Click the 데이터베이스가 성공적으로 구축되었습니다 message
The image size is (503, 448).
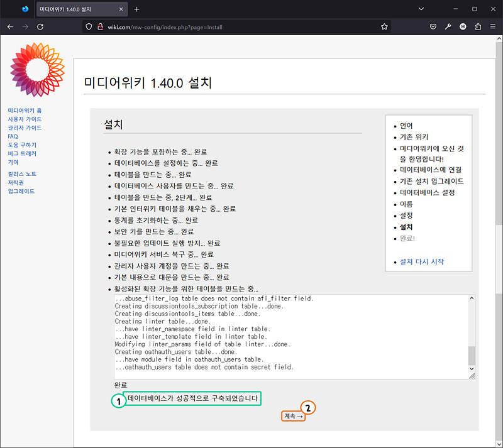pos(192,398)
